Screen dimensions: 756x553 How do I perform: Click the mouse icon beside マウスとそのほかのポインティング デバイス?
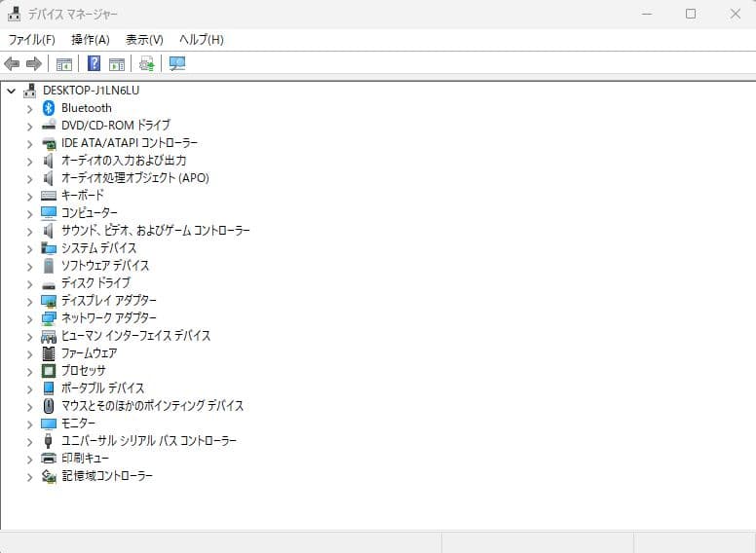tap(49, 406)
